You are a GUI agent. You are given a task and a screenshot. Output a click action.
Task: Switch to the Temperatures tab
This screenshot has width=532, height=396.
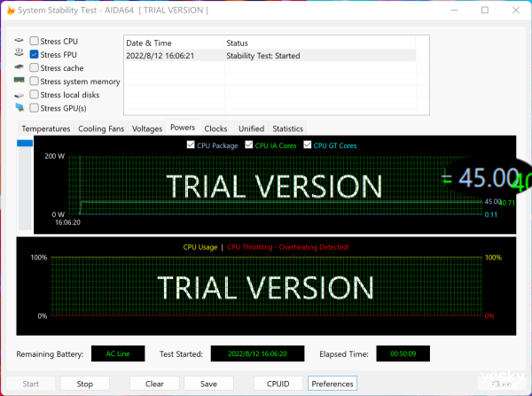coord(46,128)
